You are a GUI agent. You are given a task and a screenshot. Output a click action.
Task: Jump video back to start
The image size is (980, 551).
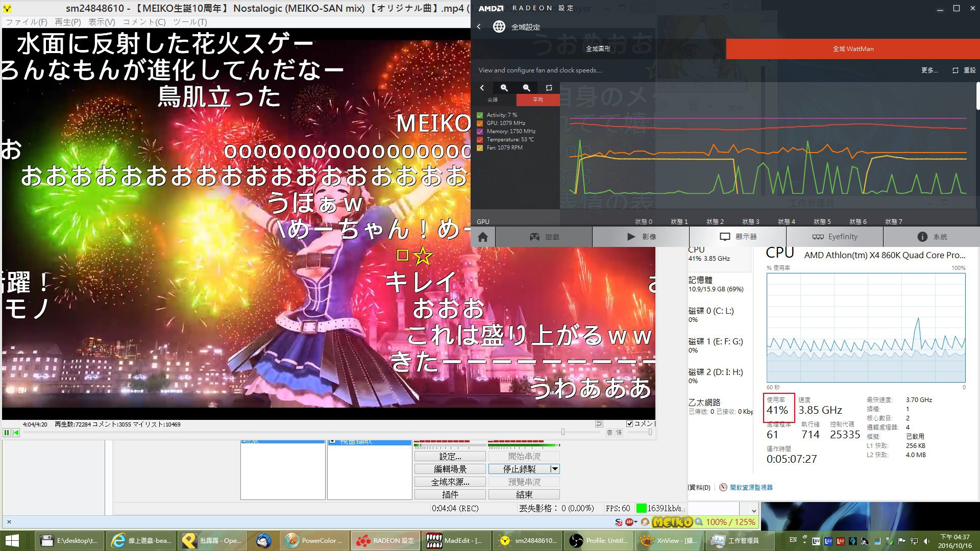pos(16,433)
